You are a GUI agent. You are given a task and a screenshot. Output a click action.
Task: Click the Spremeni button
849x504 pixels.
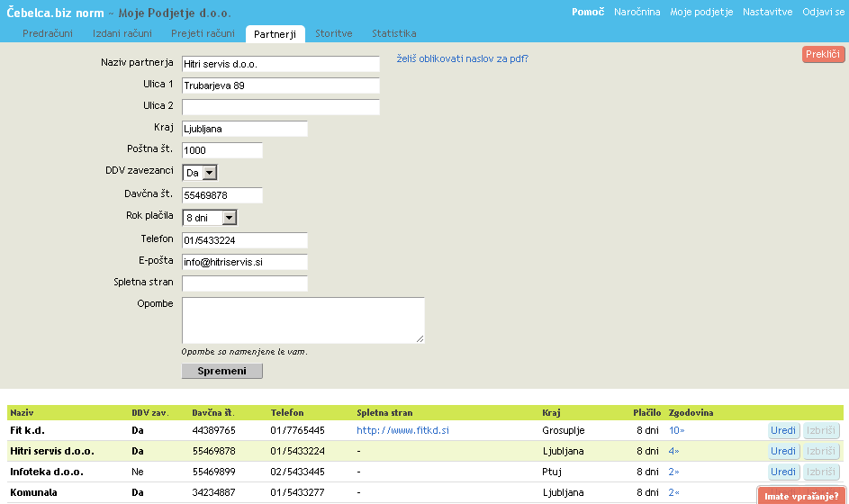pos(221,371)
